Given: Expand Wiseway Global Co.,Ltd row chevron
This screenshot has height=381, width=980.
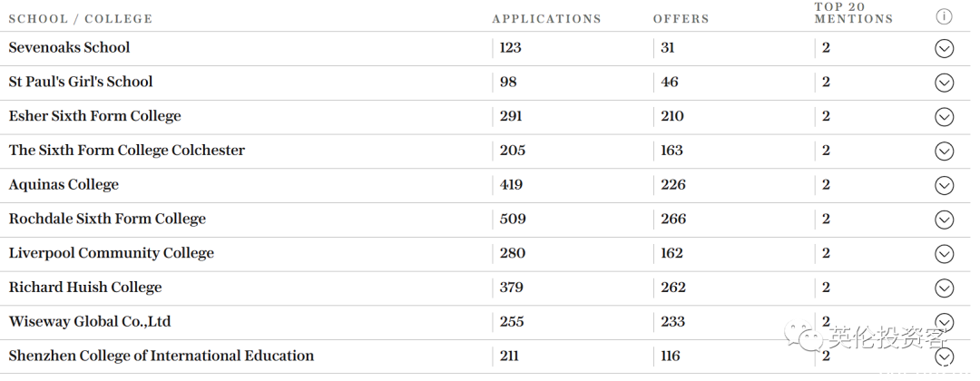Looking at the screenshot, I should click(944, 322).
